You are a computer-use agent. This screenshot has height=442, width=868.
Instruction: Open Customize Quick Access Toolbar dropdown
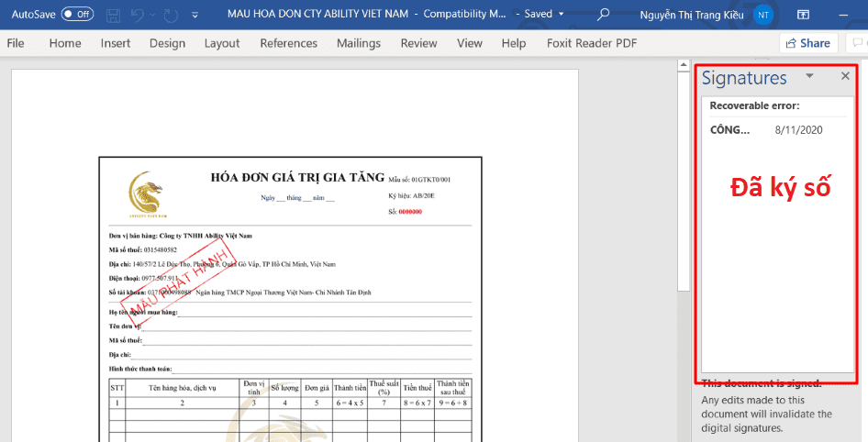click(195, 15)
